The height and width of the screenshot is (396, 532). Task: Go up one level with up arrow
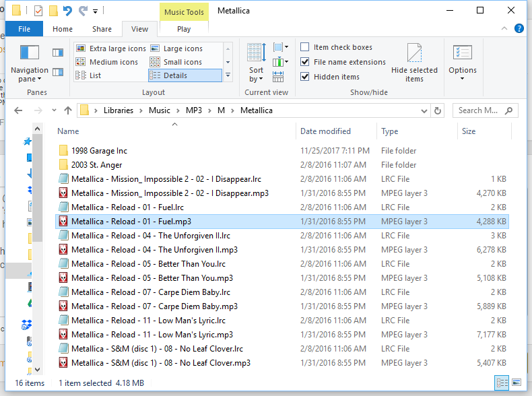[68, 110]
